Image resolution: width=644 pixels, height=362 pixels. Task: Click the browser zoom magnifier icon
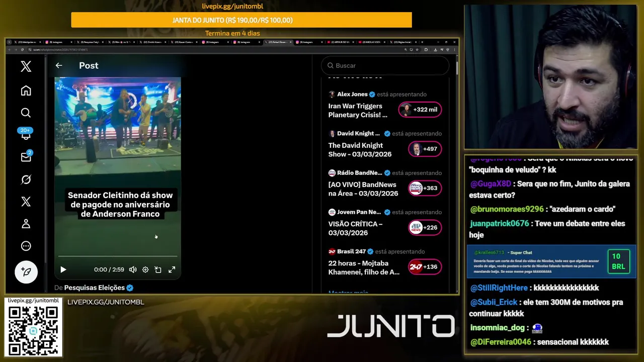click(406, 50)
